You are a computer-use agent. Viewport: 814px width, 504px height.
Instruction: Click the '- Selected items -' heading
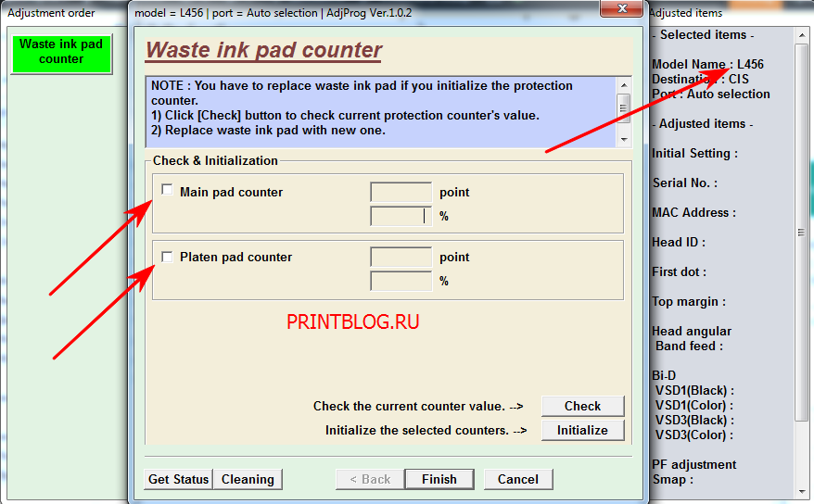(703, 34)
